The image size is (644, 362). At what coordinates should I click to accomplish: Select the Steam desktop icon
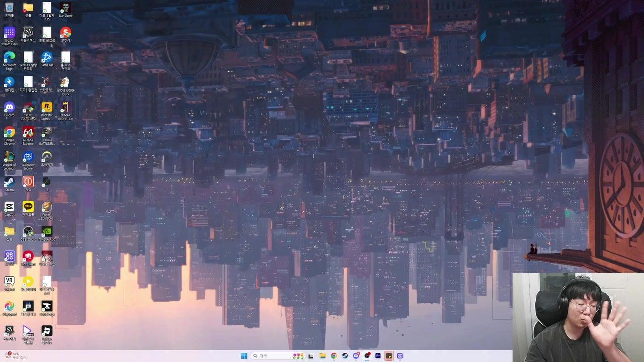click(x=9, y=182)
